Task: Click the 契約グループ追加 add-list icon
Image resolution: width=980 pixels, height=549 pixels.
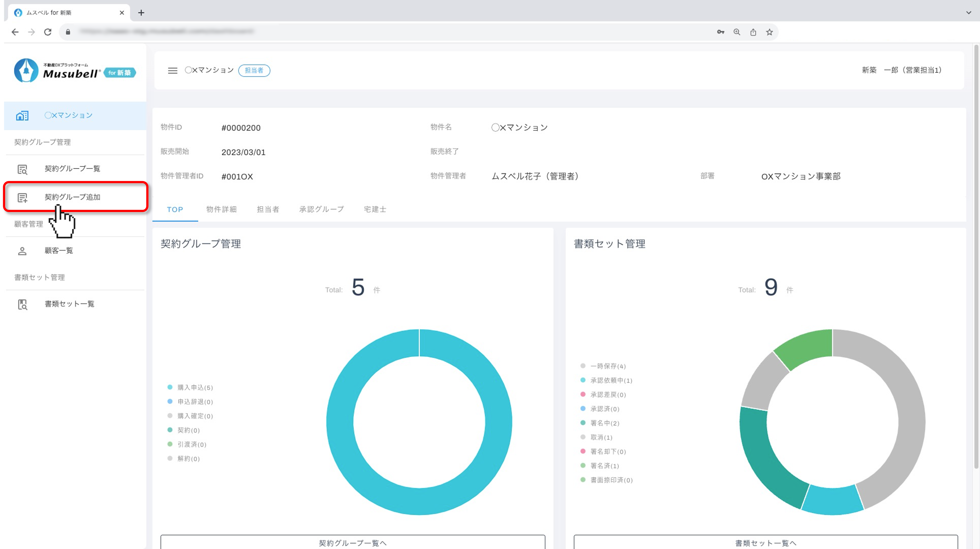Action: click(22, 197)
